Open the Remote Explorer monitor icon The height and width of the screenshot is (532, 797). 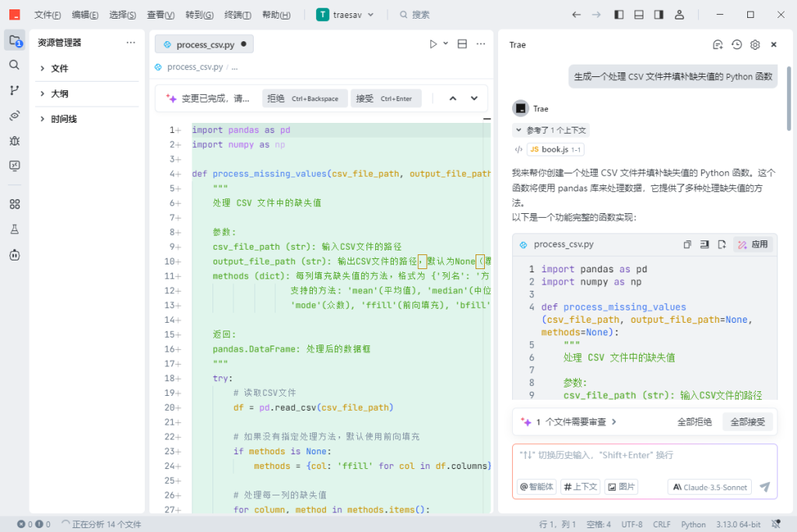15,166
